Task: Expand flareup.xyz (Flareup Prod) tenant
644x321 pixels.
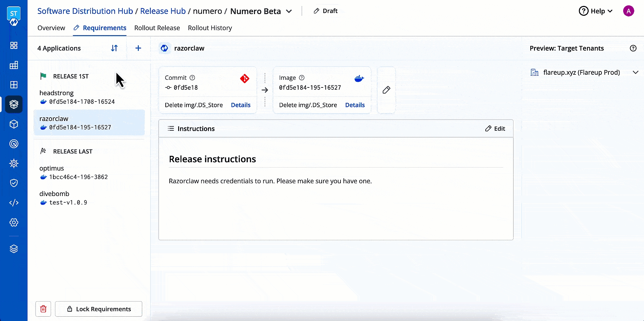Action: (635, 72)
